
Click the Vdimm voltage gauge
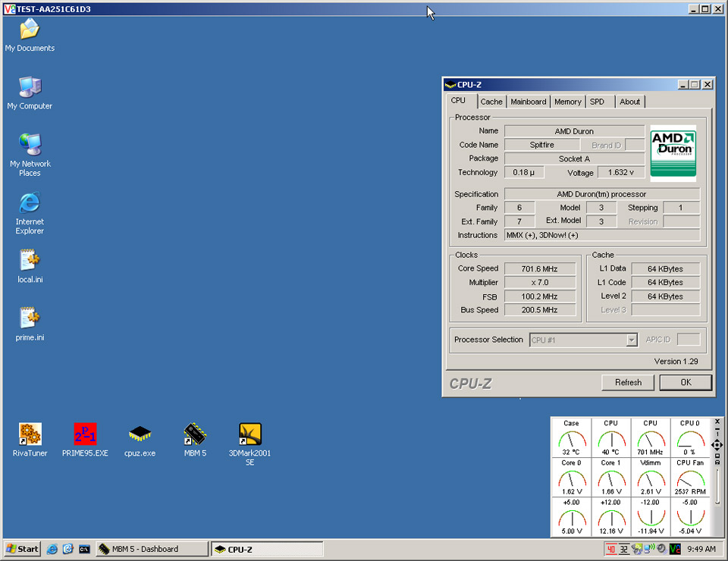pyautogui.click(x=650, y=477)
